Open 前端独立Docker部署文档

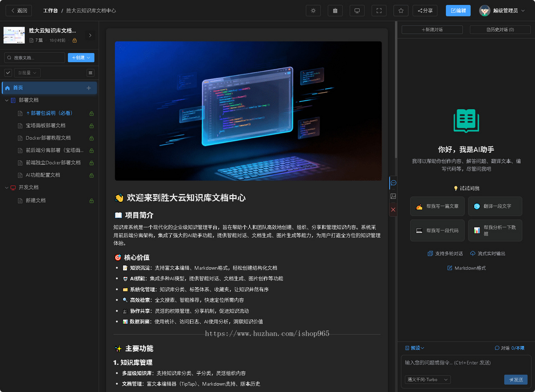[x=53, y=163]
